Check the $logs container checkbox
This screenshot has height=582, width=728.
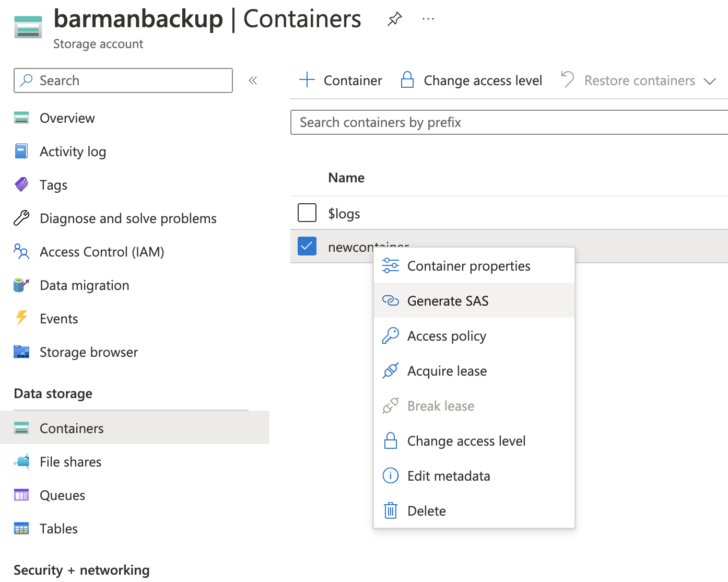[307, 213]
